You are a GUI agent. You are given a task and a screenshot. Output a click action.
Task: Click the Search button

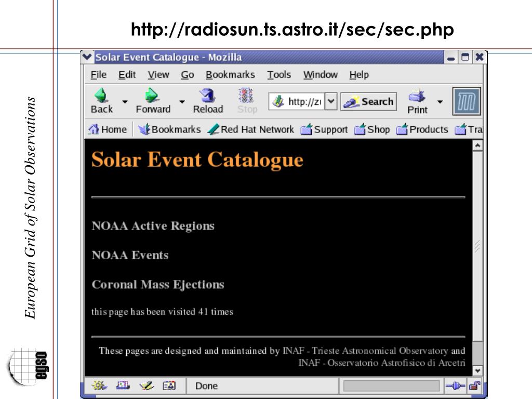[x=368, y=101]
